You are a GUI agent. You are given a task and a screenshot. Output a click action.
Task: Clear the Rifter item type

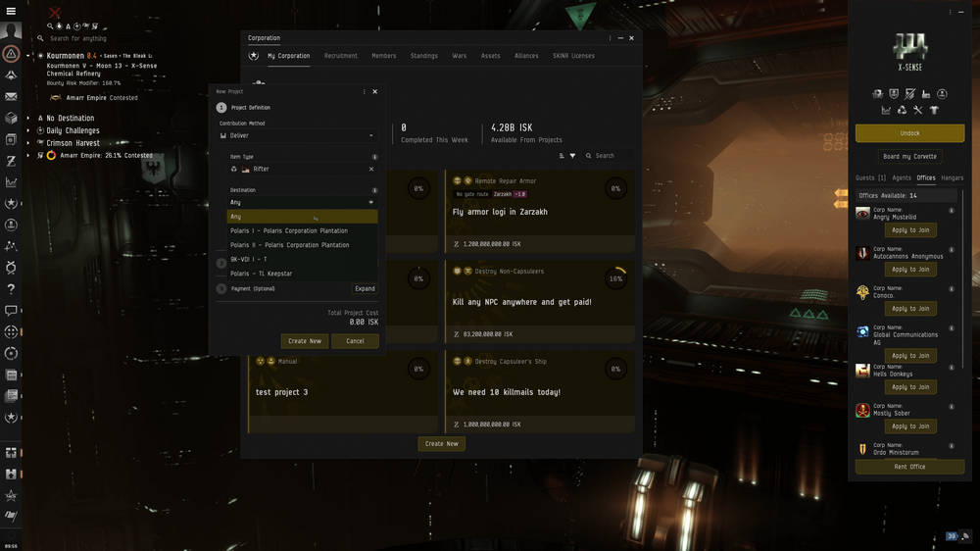pyautogui.click(x=371, y=169)
